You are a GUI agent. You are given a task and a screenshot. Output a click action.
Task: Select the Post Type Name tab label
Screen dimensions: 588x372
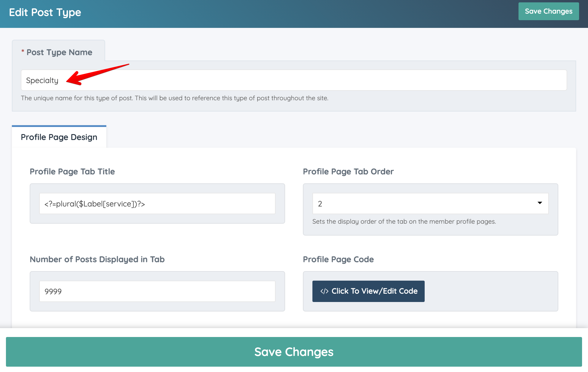(59, 52)
